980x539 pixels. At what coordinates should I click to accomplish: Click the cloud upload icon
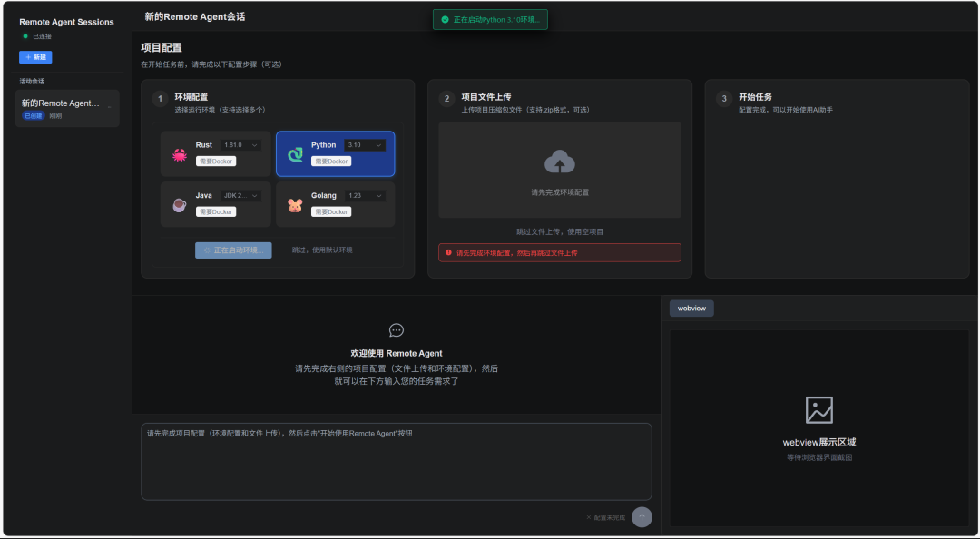tap(560, 162)
